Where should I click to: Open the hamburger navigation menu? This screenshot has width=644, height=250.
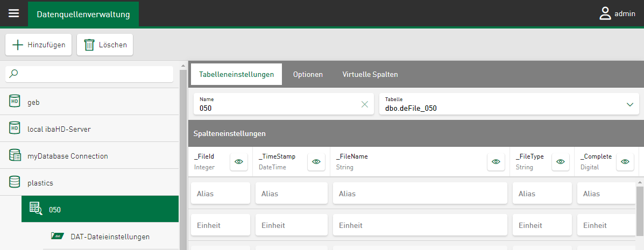pos(14,13)
